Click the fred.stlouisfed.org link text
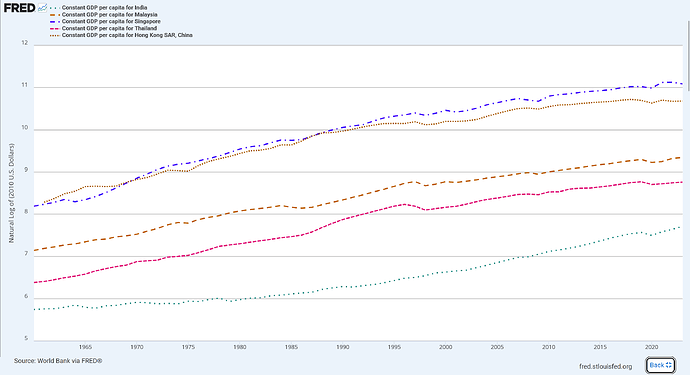Image resolution: width=690 pixels, height=375 pixels. [x=606, y=367]
